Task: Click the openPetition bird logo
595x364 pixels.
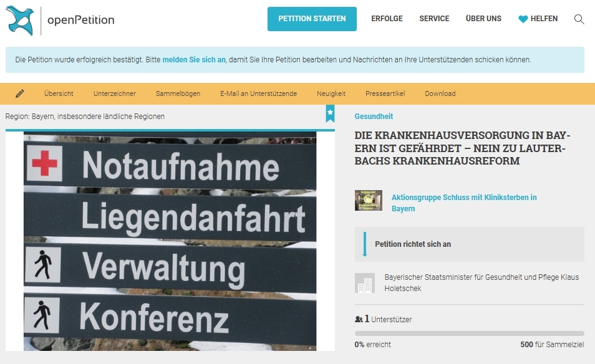Action: coord(19,20)
